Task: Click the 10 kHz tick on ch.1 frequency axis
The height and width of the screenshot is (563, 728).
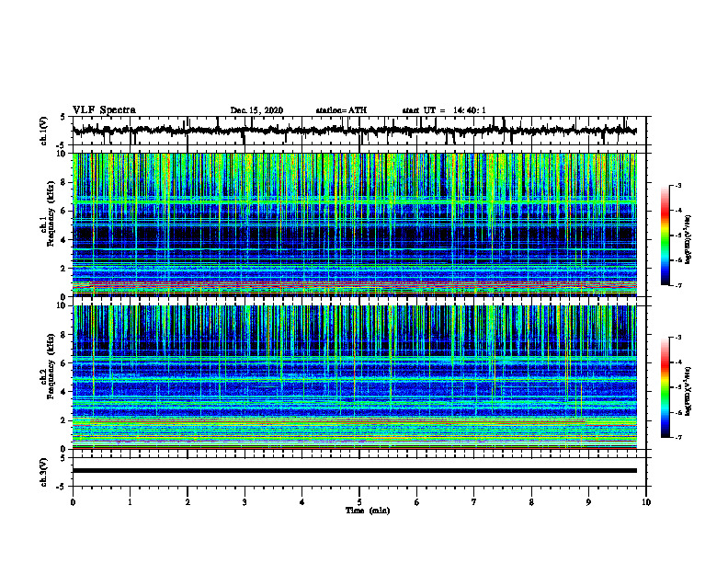Action: [63, 154]
